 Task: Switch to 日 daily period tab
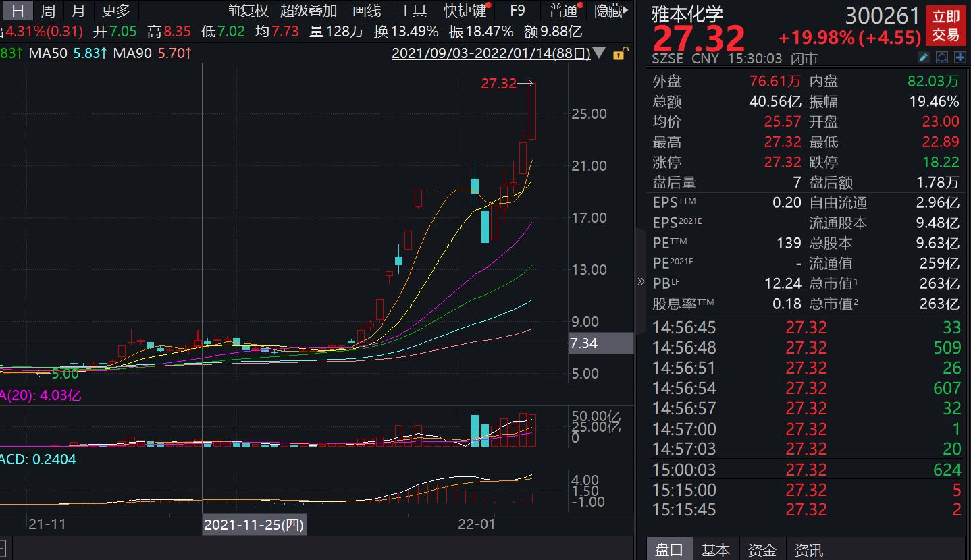pyautogui.click(x=19, y=11)
